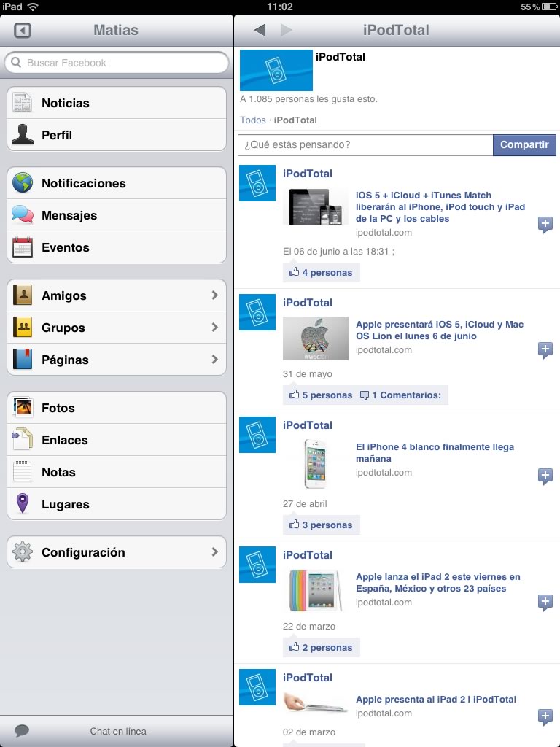Open Eventos calendar icon
This screenshot has width=560, height=747.
[x=23, y=247]
